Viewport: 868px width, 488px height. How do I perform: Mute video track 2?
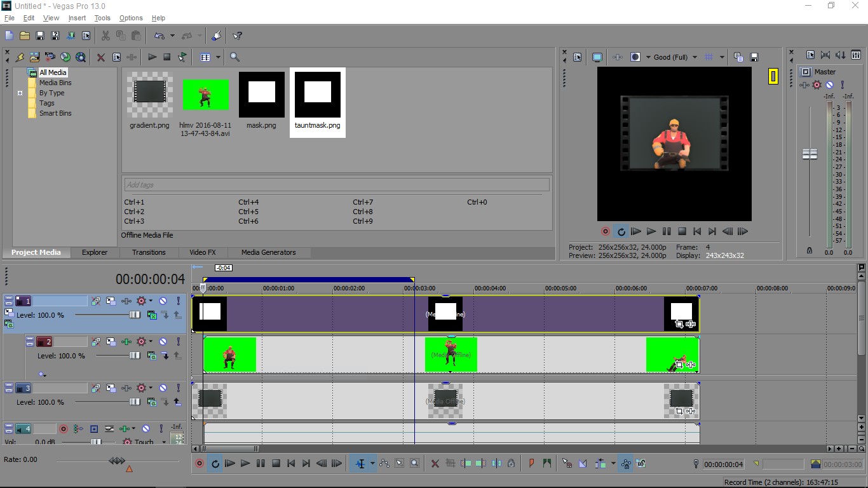163,342
